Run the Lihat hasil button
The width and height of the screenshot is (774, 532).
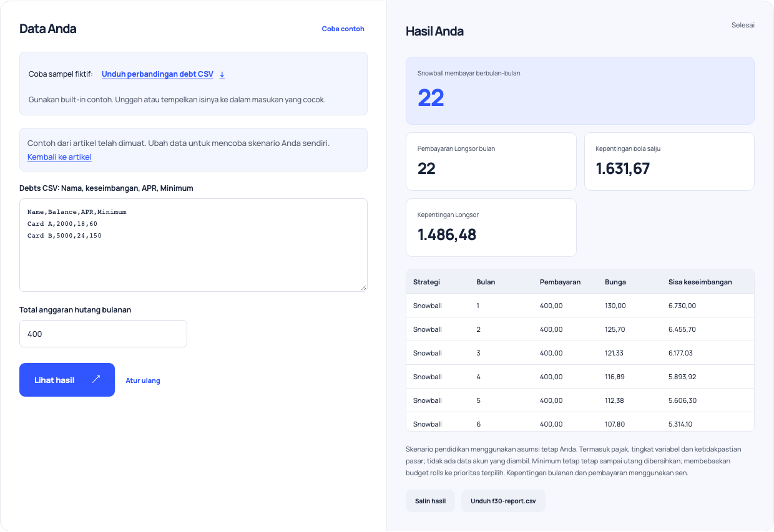coord(67,380)
